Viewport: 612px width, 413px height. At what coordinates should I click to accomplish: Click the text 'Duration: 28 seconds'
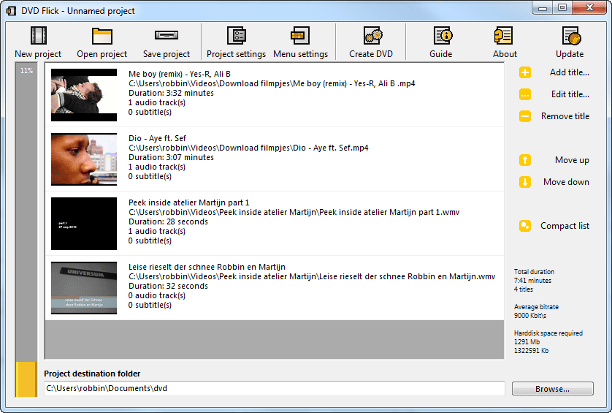[168, 222]
